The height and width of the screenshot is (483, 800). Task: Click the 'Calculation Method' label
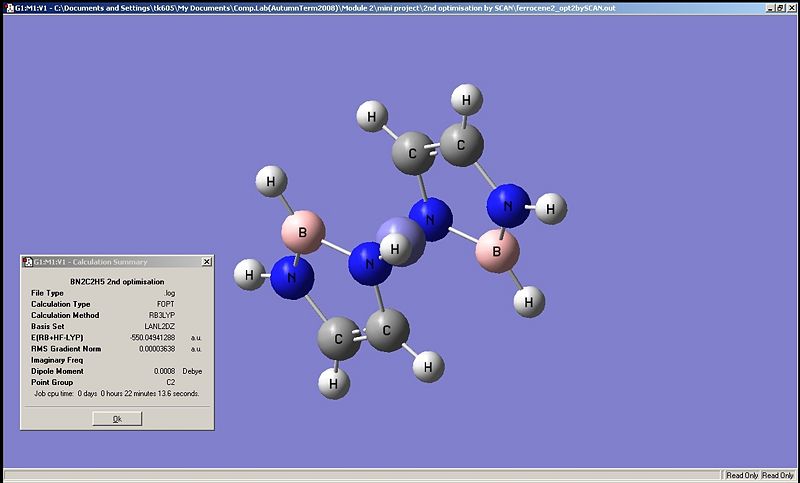[65, 315]
